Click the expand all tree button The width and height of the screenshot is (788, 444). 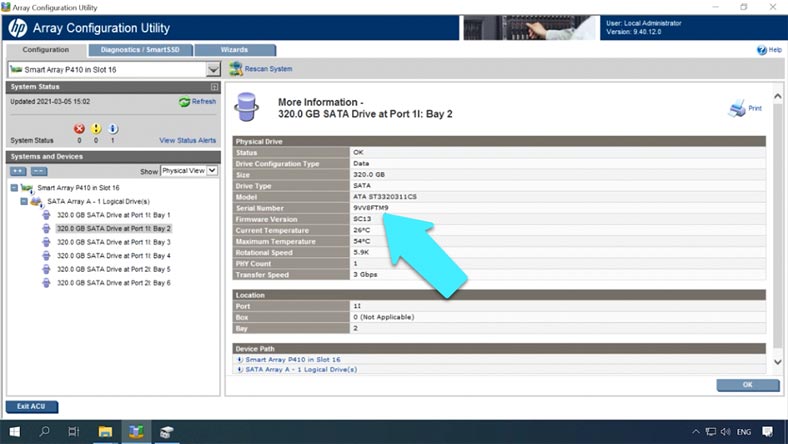tap(19, 171)
